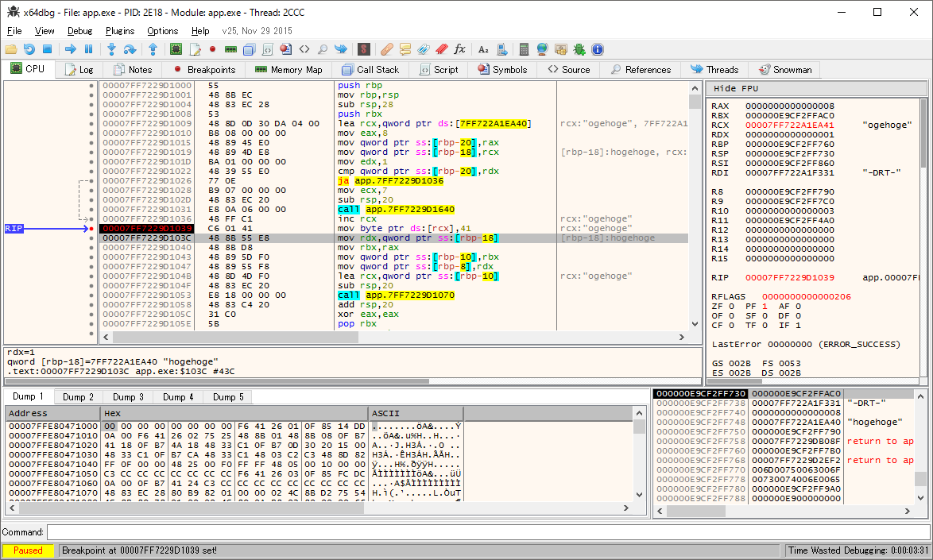933x560 pixels.
Task: Open the Debug menu
Action: point(79,31)
